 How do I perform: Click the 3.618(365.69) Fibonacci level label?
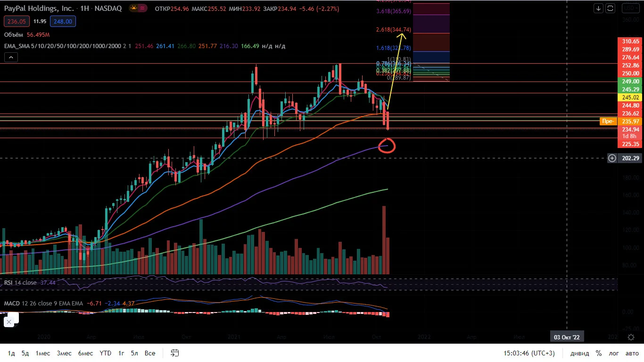394,11
